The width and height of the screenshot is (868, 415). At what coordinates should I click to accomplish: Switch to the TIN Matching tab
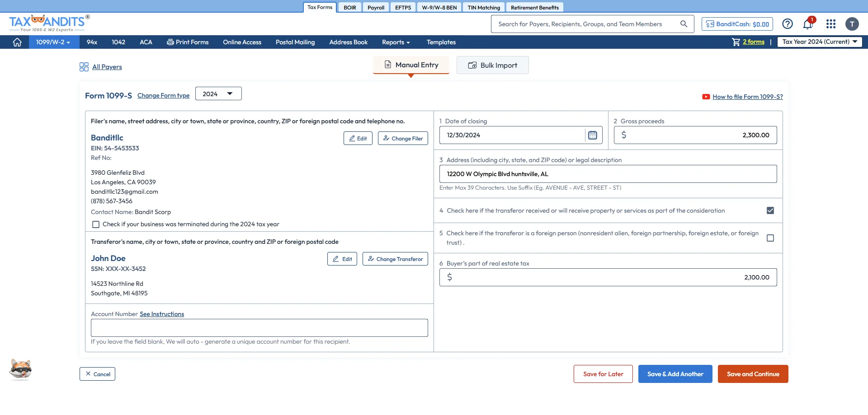point(484,8)
